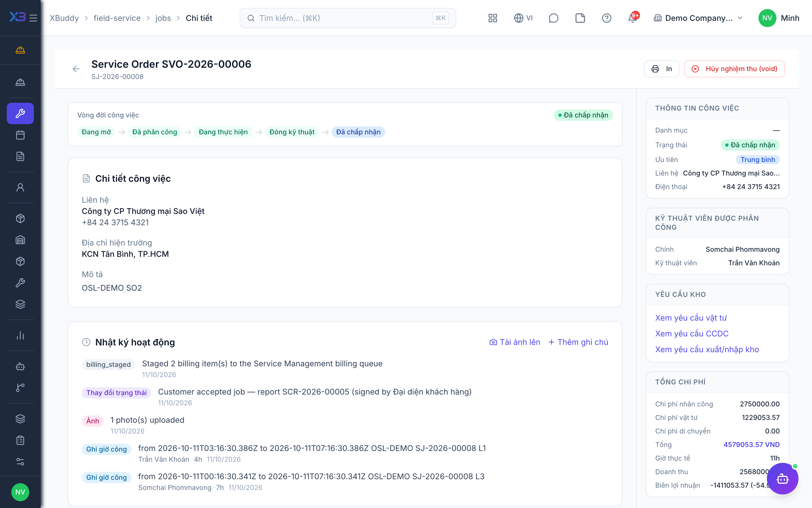Click the Trung bình priority badge
The width and height of the screenshot is (812, 508).
(757, 159)
